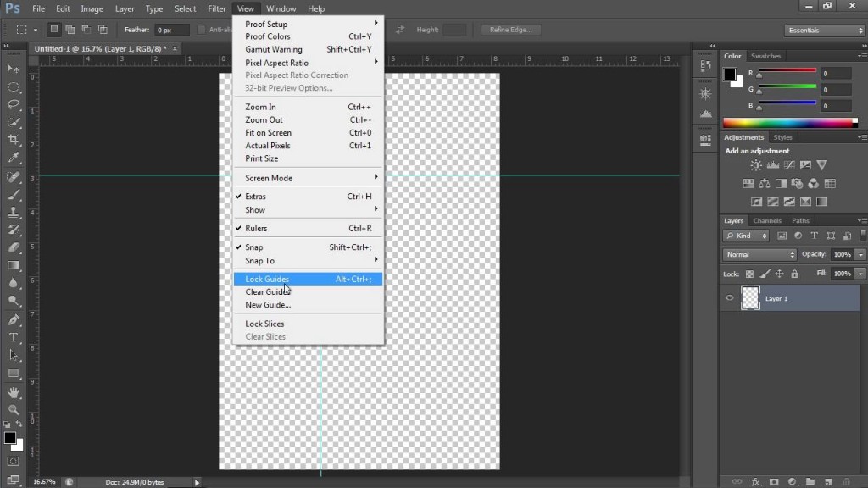Select the Eyedropper tool

[x=14, y=158]
